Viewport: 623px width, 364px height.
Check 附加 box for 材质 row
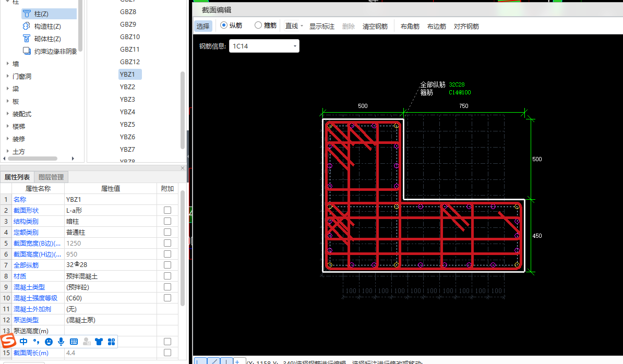(x=167, y=276)
